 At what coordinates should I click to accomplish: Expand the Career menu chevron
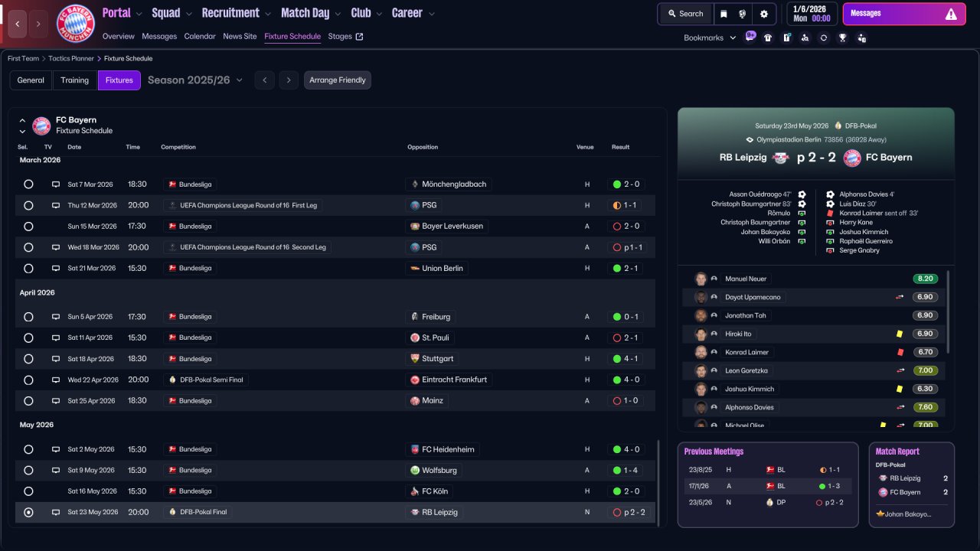[432, 14]
